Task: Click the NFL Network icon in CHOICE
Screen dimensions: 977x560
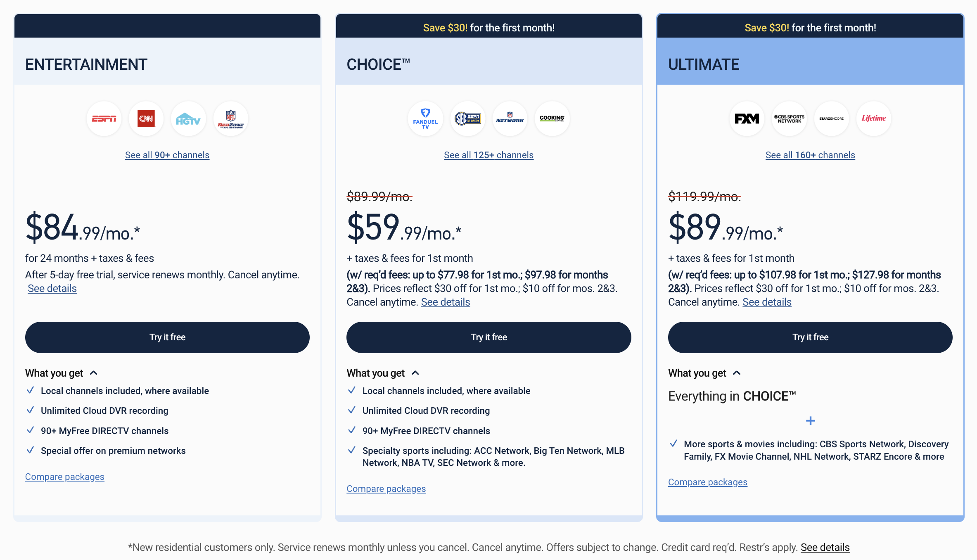Action: 510,119
